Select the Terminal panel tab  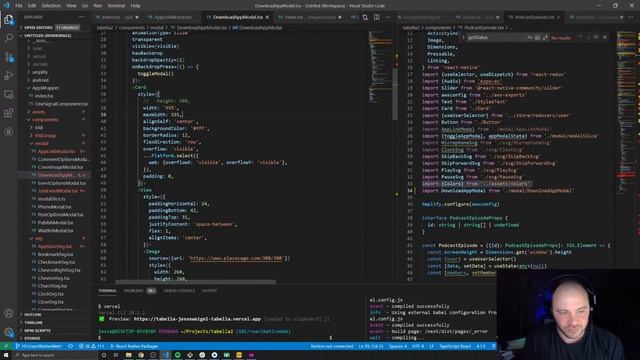coord(107,291)
